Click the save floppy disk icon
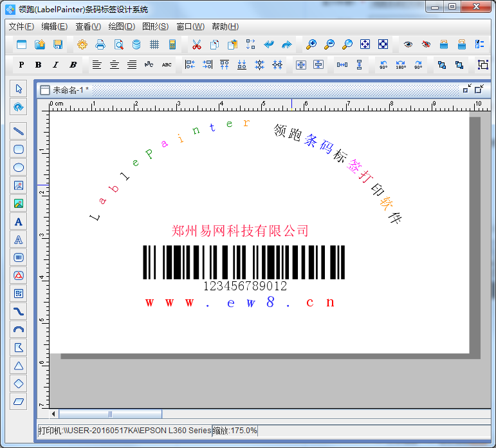The width and height of the screenshot is (496, 448). point(58,44)
